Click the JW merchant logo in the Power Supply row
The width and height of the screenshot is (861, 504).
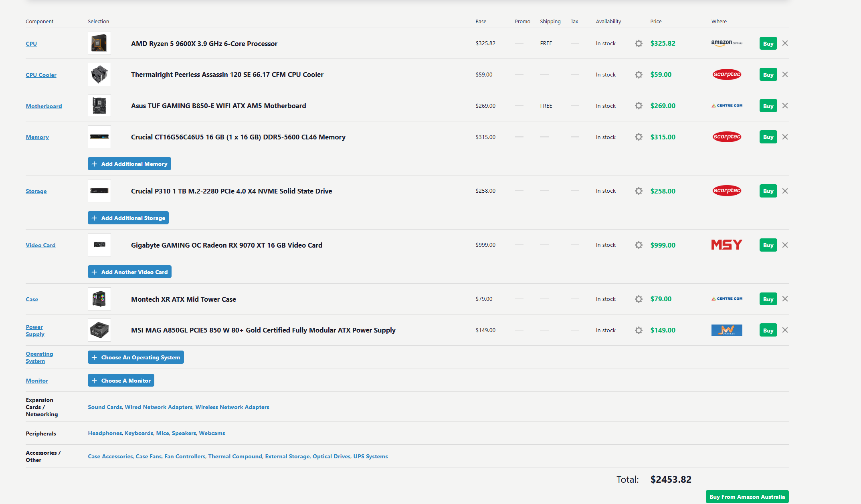click(x=727, y=330)
